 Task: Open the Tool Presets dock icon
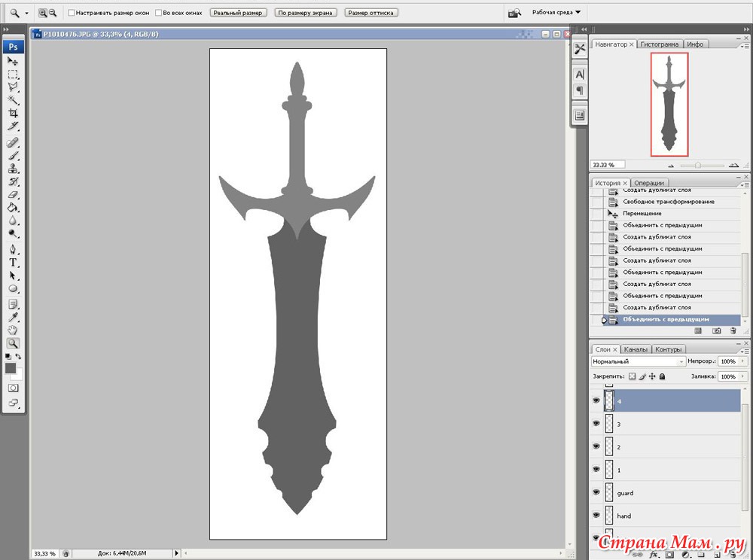point(580,49)
